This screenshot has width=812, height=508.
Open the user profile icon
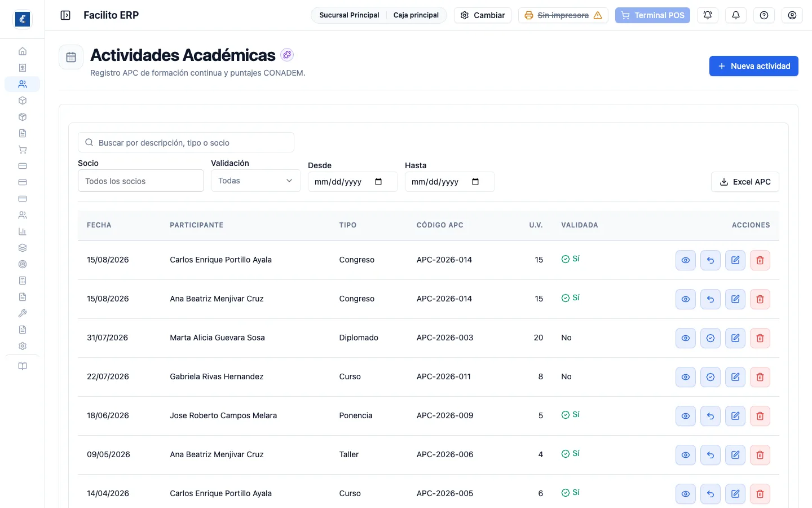pos(792,15)
